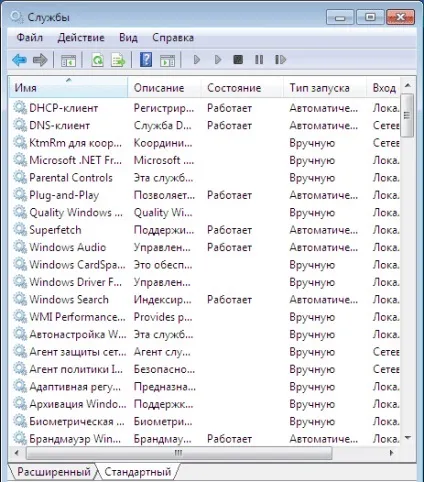This screenshot has width=424, height=482.
Task: Click the Start service play icon
Action: coord(197,60)
